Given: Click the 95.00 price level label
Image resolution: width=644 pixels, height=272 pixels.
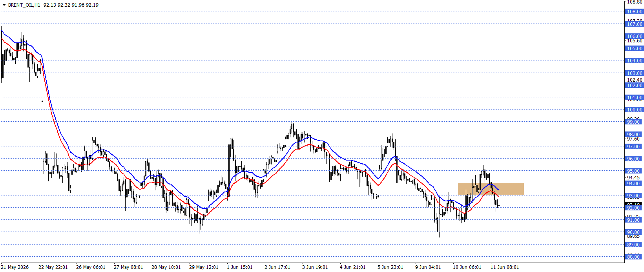Looking at the screenshot, I should (634, 171).
